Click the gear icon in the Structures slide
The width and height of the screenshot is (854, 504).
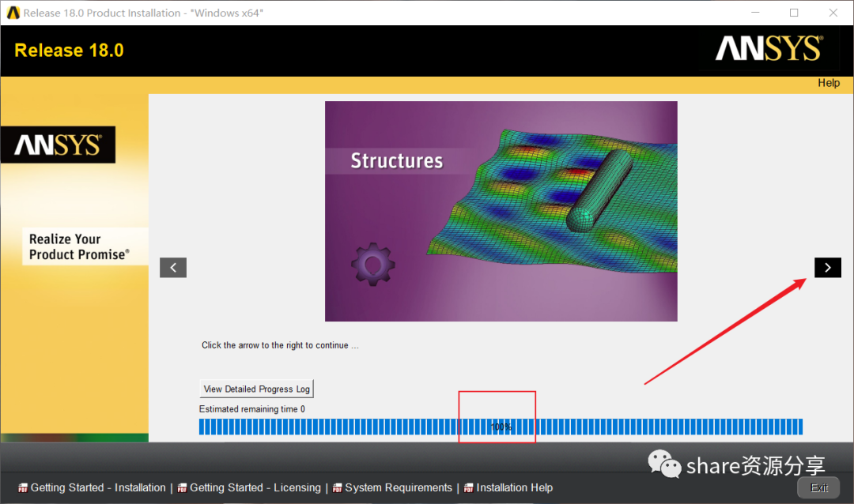[373, 265]
